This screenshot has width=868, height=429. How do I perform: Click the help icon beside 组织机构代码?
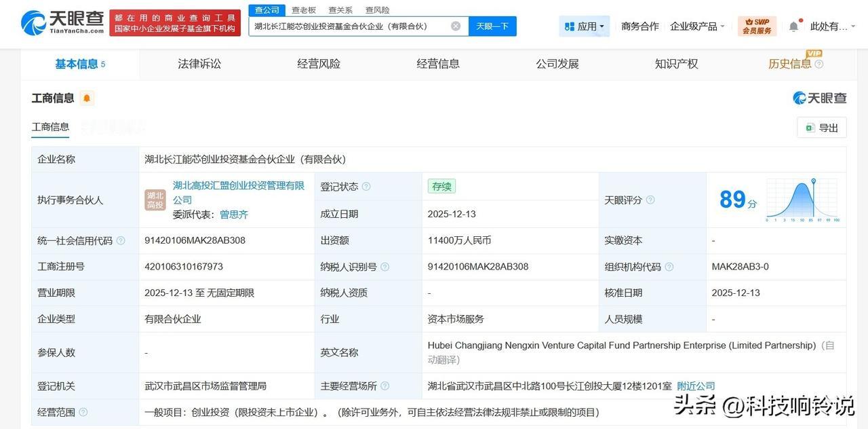tap(669, 267)
